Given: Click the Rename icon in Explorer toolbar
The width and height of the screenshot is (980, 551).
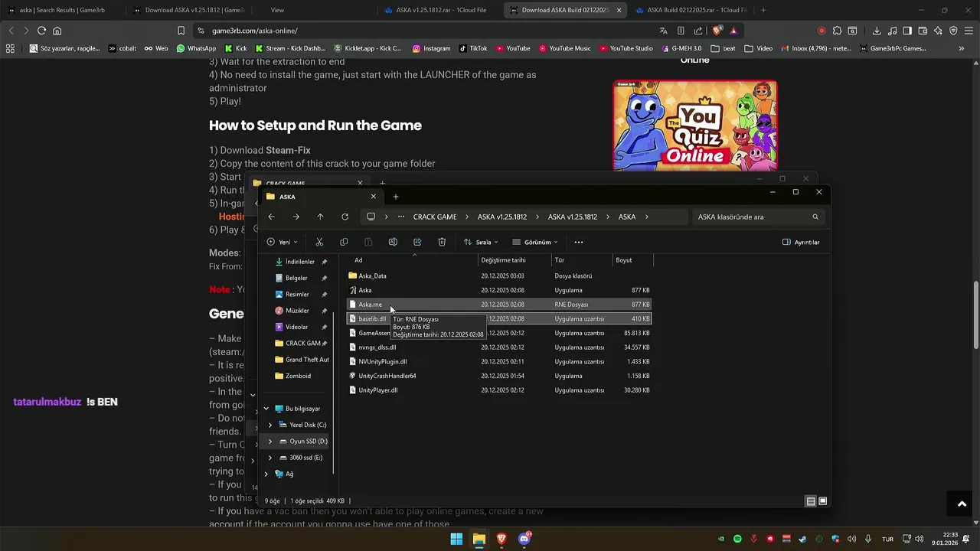Looking at the screenshot, I should 393,242.
